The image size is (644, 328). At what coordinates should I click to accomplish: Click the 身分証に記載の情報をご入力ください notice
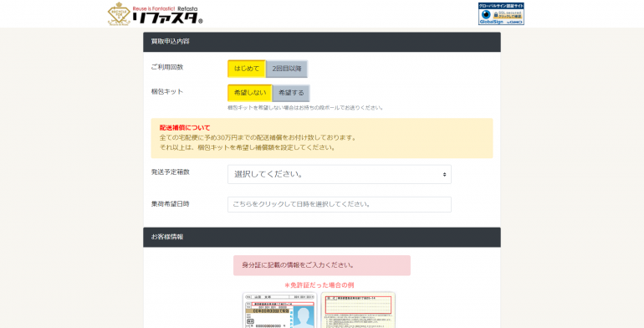pos(322,265)
